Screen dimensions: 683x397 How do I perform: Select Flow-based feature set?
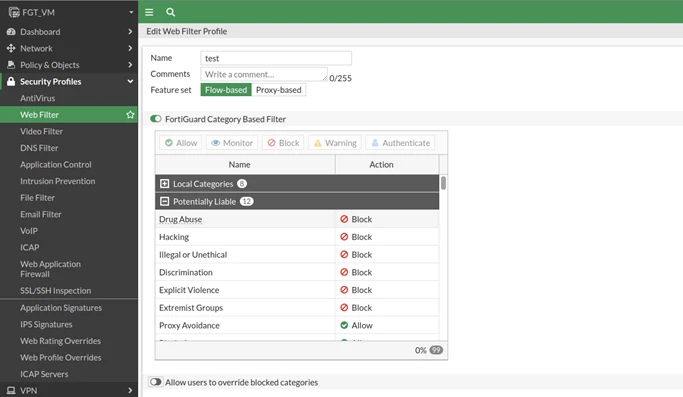[x=226, y=90]
